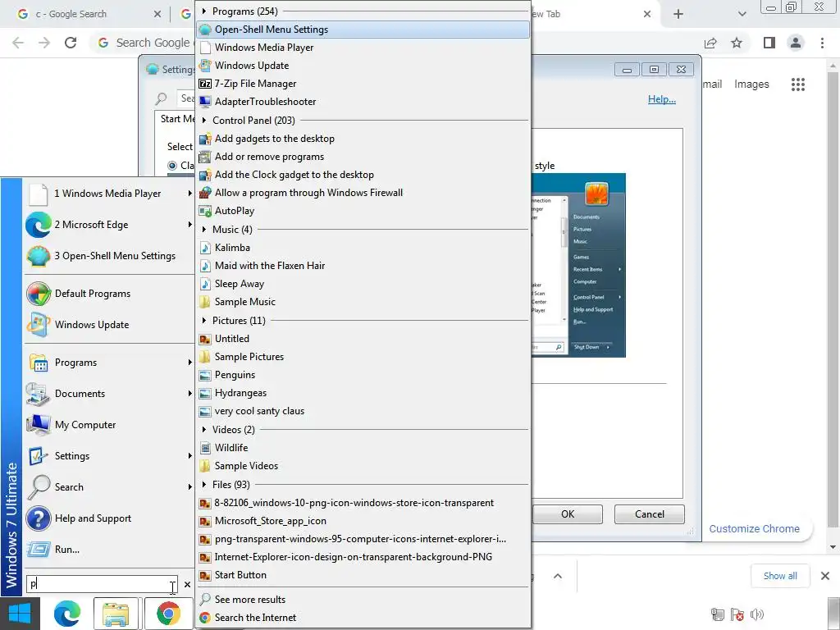Click OK in Settings dialog
The height and width of the screenshot is (630, 840).
click(x=568, y=514)
